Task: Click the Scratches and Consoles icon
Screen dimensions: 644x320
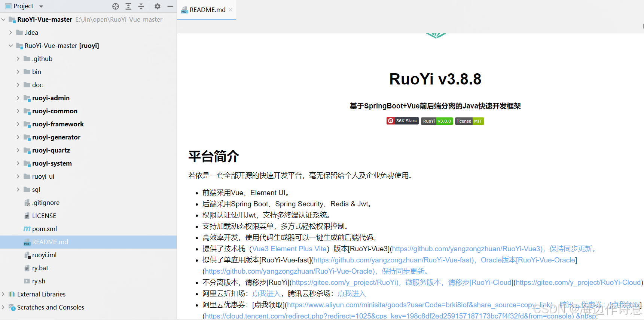Action: (x=12, y=307)
